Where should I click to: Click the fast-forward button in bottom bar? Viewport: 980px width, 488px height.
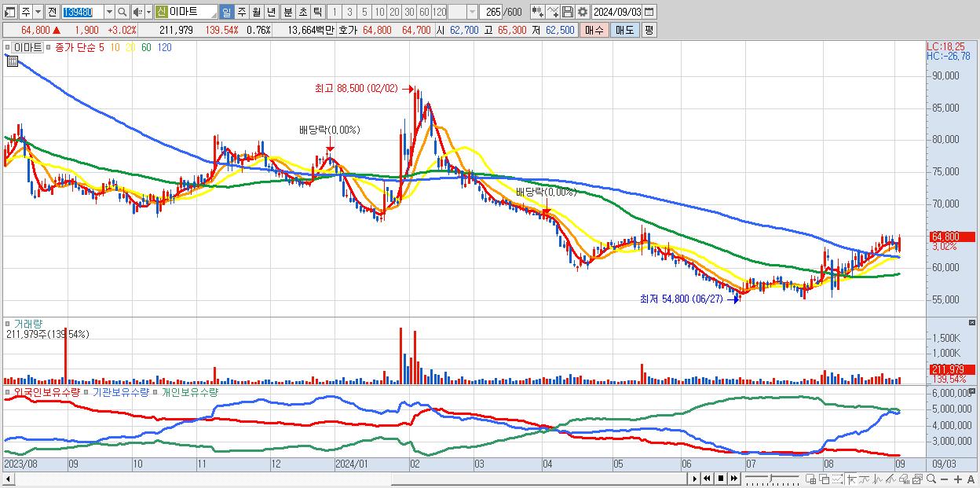pyautogui.click(x=733, y=479)
